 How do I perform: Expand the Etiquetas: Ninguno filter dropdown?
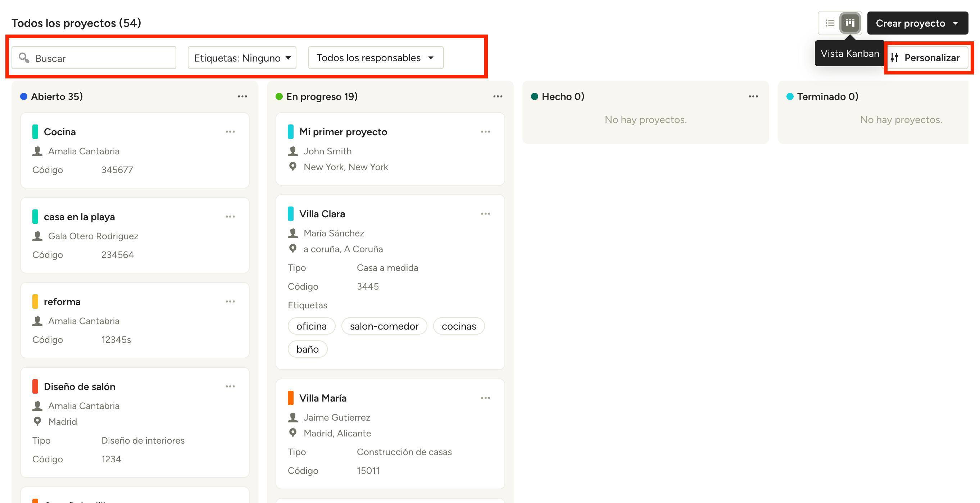tap(242, 58)
